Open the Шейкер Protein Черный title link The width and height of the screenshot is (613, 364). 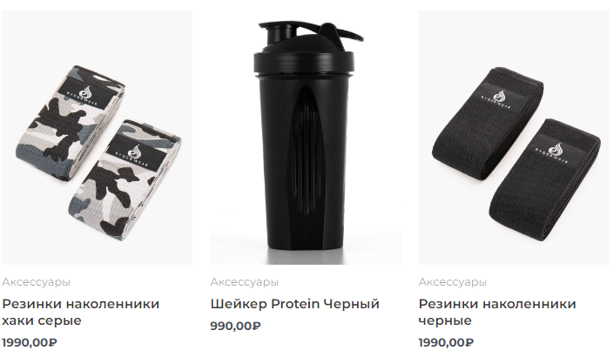coord(295,304)
